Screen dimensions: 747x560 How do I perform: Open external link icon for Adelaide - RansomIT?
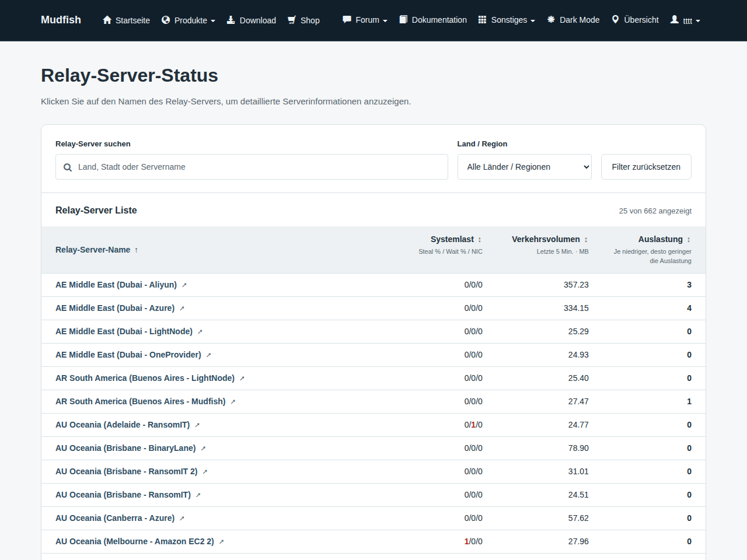point(197,425)
